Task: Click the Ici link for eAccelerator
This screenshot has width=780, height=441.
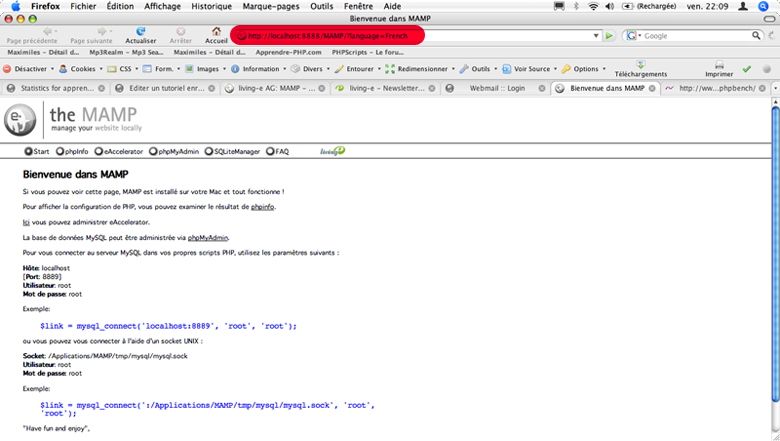Action: pos(26,222)
